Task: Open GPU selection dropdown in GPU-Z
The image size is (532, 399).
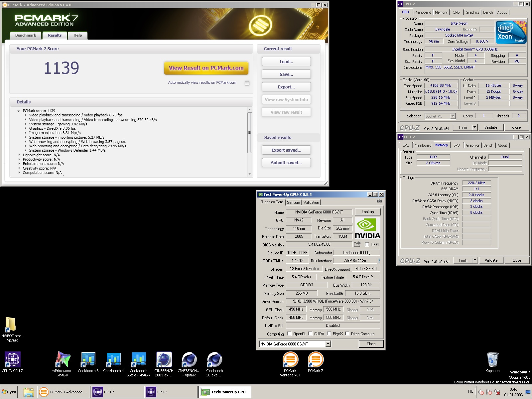Action: 328,344
